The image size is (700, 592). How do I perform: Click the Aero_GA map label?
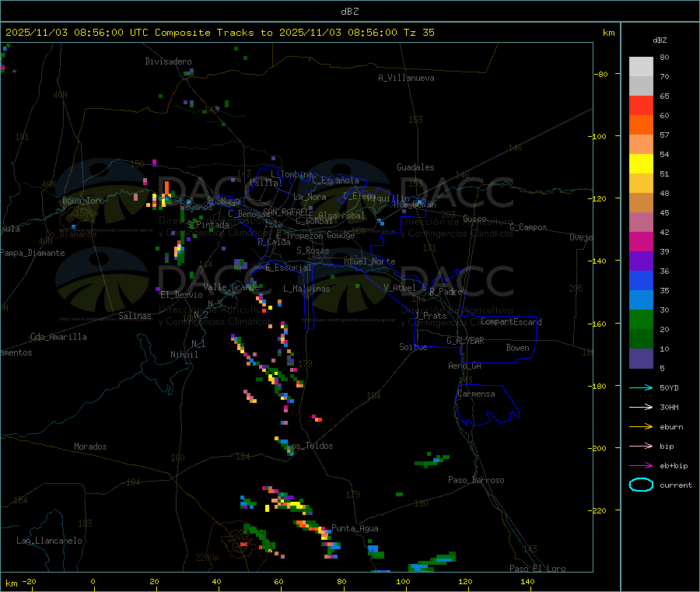tap(465, 366)
